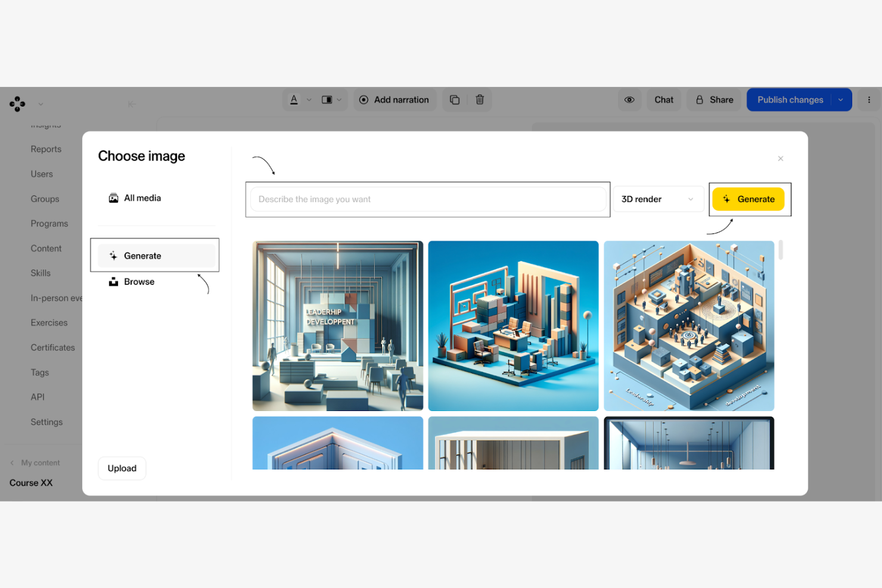Select the All media tab
882x588 pixels.
pos(156,198)
